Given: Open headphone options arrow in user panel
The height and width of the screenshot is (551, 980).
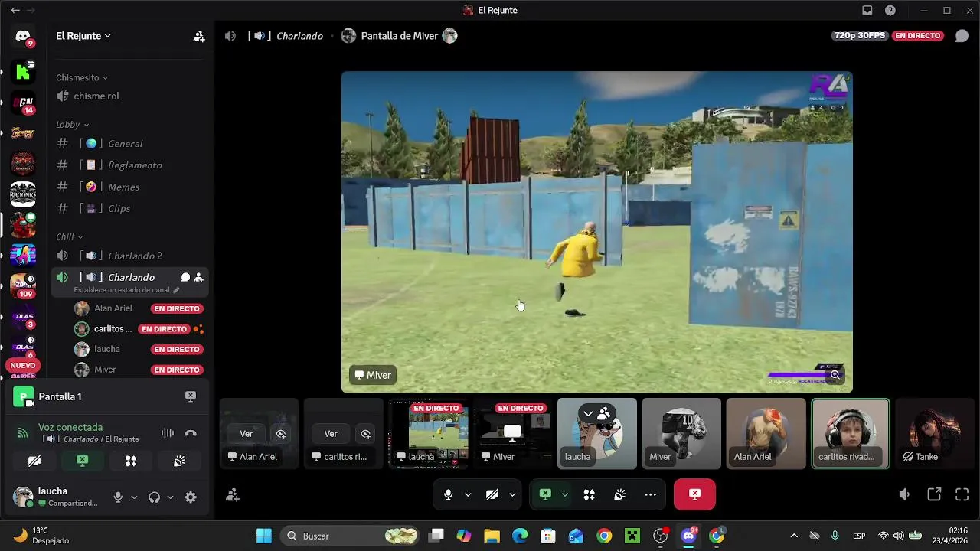Looking at the screenshot, I should pos(170,497).
